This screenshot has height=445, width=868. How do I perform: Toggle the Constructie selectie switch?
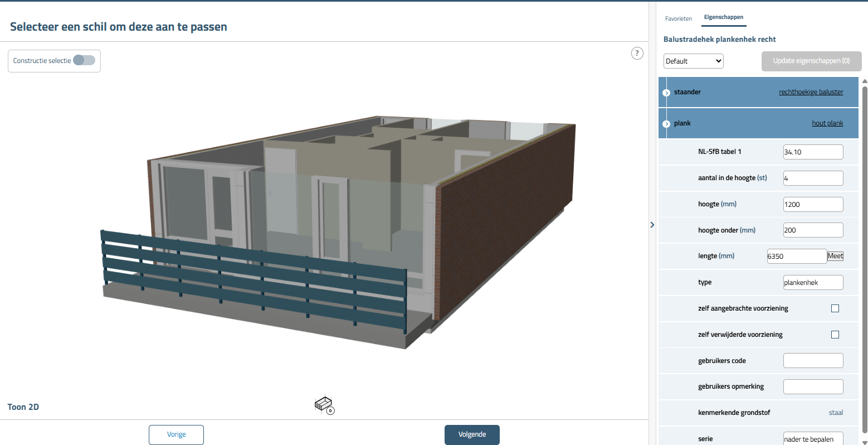[84, 60]
